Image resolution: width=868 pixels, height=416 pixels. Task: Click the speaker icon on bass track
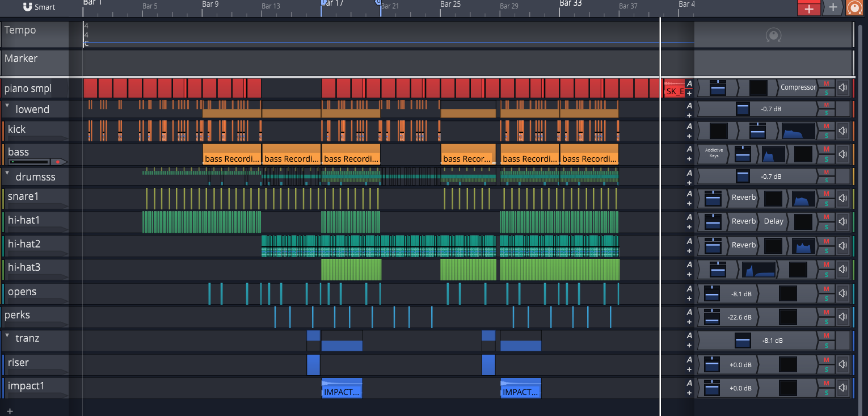[842, 153]
